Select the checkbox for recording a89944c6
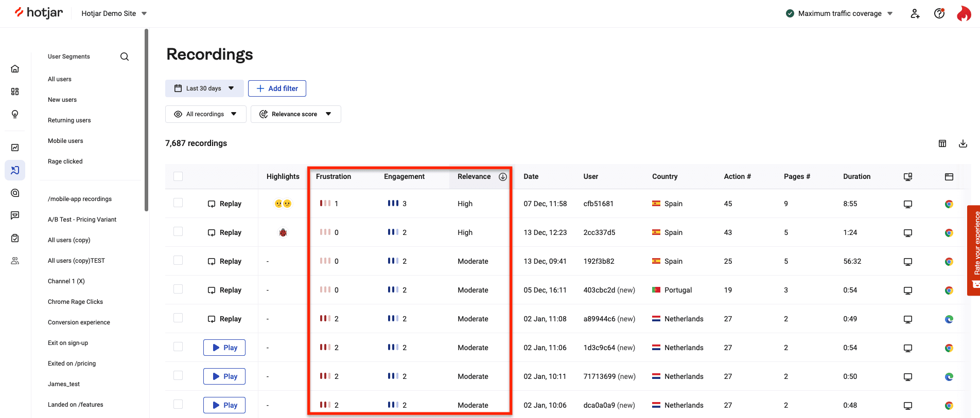 [178, 318]
